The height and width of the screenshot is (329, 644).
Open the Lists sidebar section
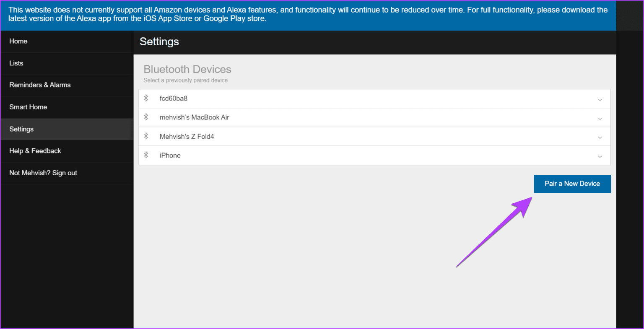[16, 63]
